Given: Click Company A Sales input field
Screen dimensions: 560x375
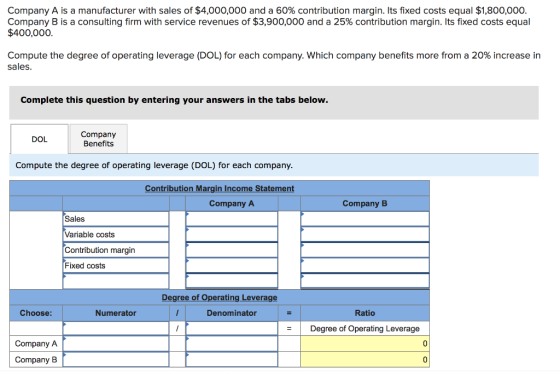Looking at the screenshot, I should click(231, 219).
